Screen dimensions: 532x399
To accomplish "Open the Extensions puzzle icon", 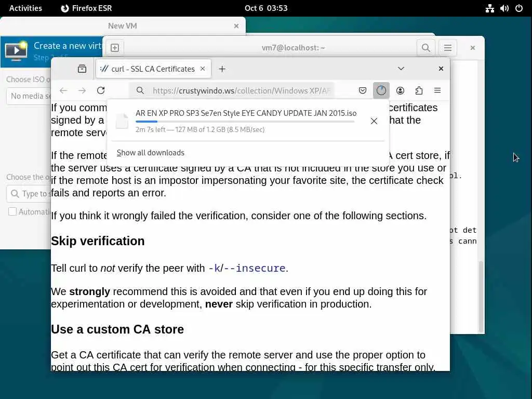I will pyautogui.click(x=419, y=90).
